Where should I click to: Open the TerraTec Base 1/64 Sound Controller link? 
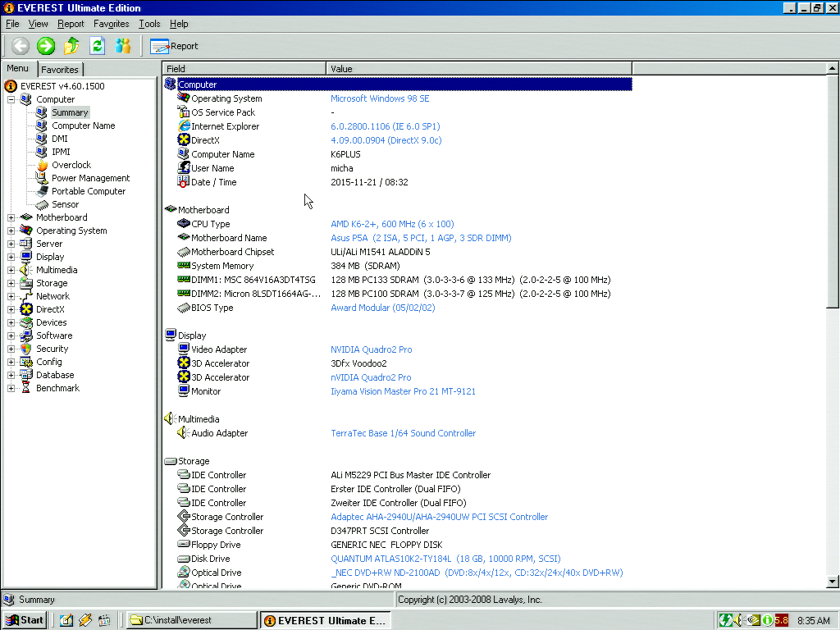pyautogui.click(x=404, y=433)
